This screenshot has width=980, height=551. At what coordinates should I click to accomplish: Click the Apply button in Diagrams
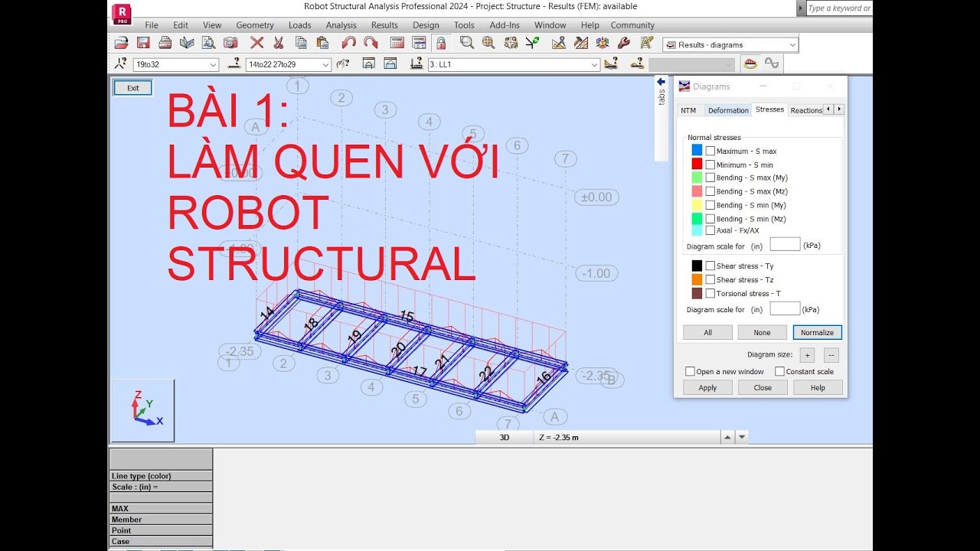(x=707, y=388)
